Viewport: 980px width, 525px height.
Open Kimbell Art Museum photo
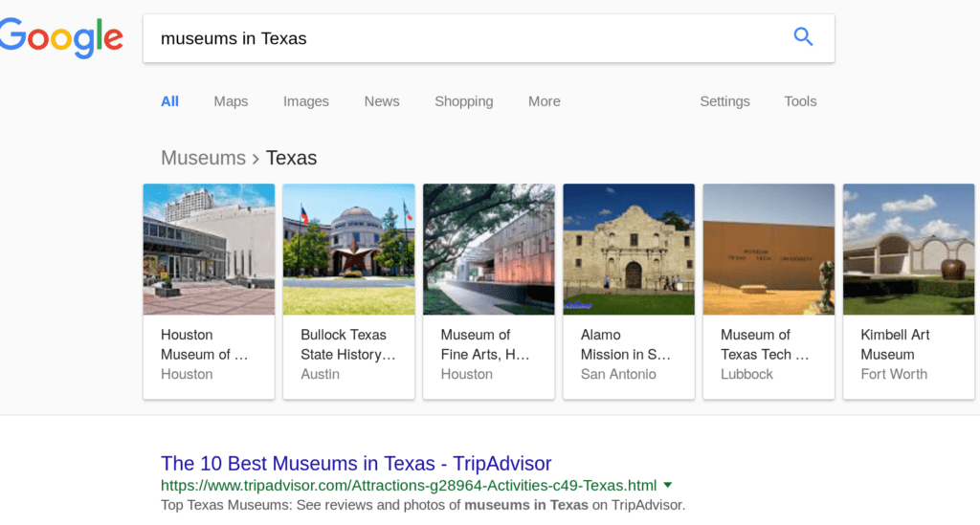point(909,249)
